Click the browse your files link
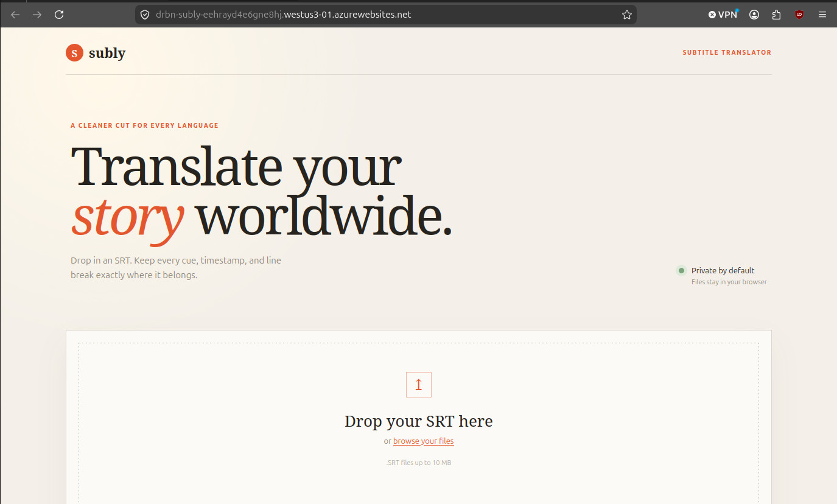The width and height of the screenshot is (837, 504). [423, 441]
